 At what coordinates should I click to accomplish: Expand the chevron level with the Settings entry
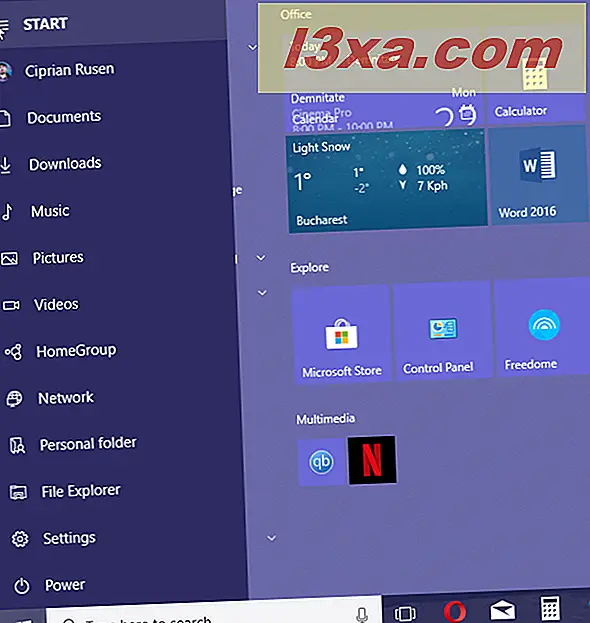pyautogui.click(x=271, y=538)
